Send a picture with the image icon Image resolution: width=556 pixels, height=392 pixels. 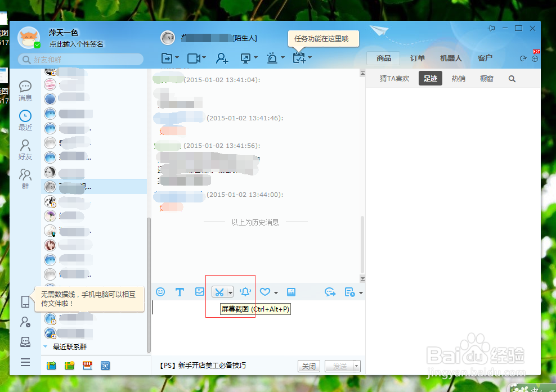(x=200, y=292)
